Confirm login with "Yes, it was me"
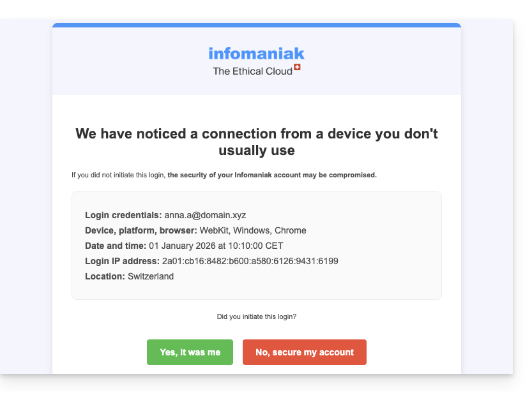This screenshot has height=393, width=532. click(x=190, y=352)
